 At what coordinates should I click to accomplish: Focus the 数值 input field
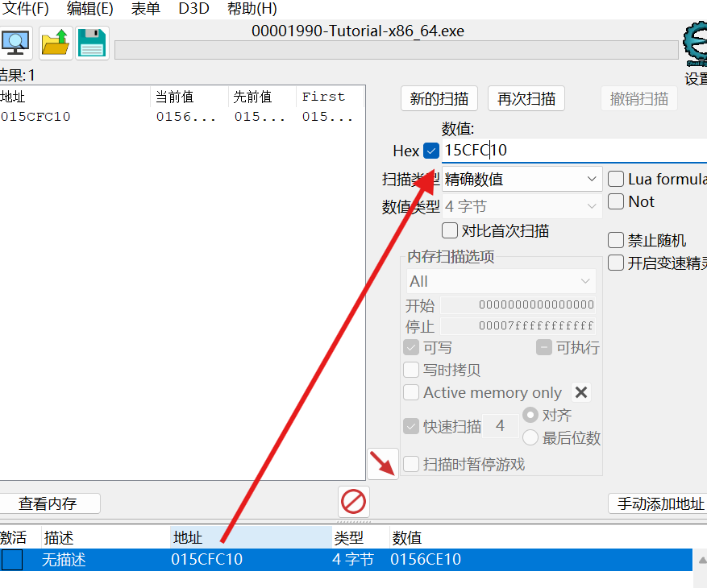click(x=575, y=150)
